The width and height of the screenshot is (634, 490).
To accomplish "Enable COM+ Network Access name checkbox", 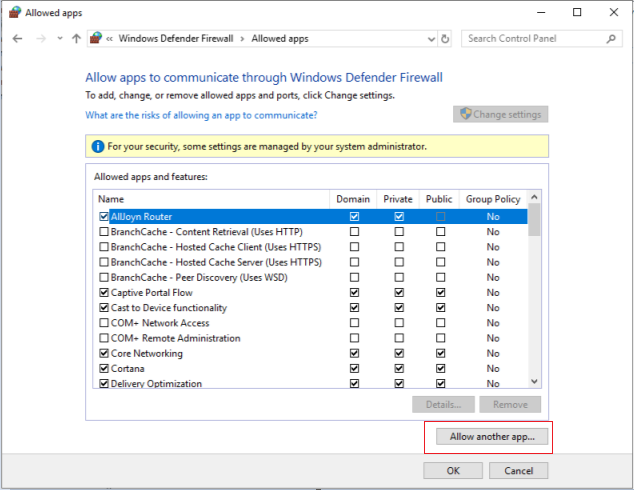I will tap(104, 323).
